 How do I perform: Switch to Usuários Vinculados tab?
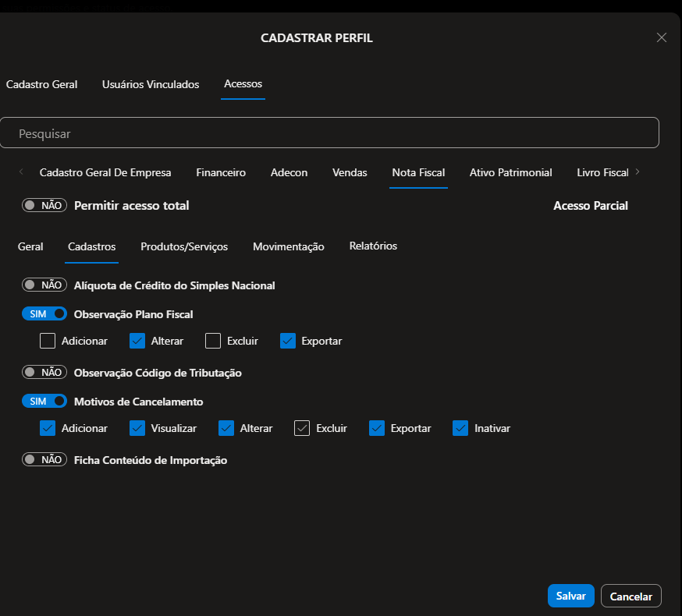[x=151, y=84]
